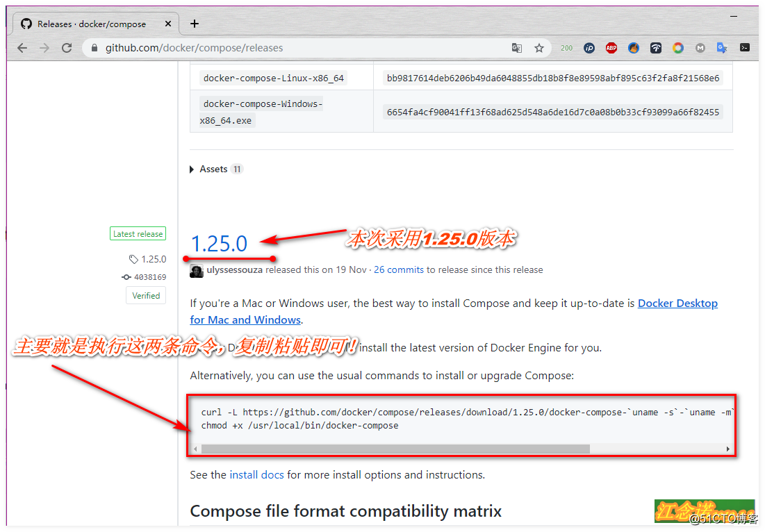Open the Docker Desktop link
Screen dimensions: 765x532
point(677,304)
